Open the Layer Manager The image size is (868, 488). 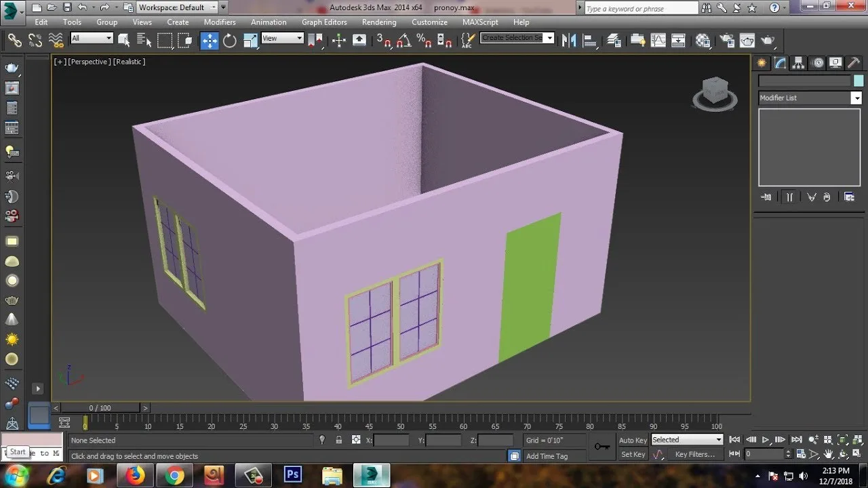[614, 41]
